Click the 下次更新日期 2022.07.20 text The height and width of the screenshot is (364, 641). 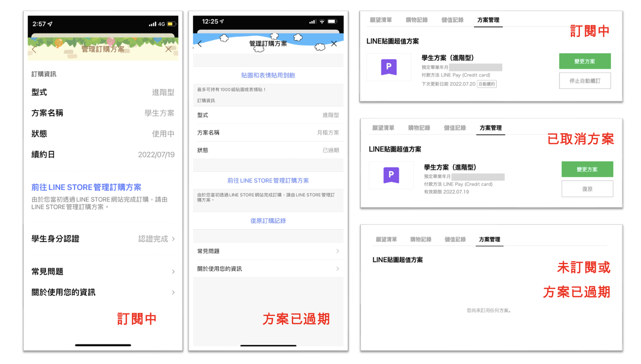[448, 84]
